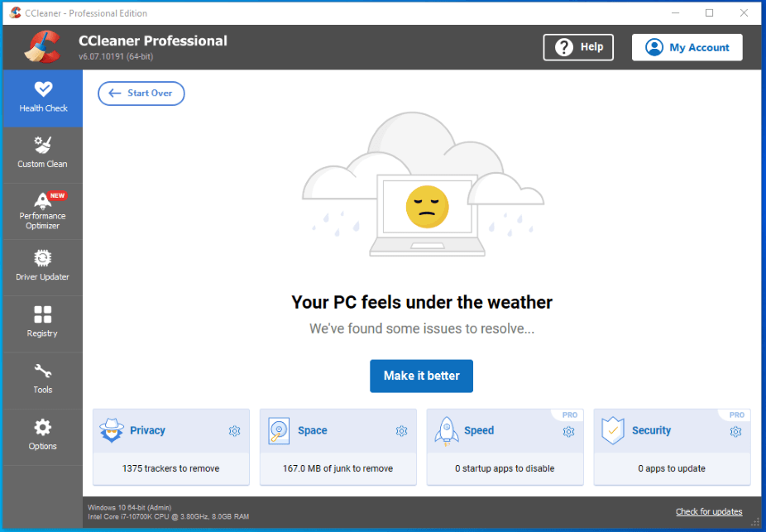
Task: Click the My Account profile icon
Action: click(x=654, y=47)
